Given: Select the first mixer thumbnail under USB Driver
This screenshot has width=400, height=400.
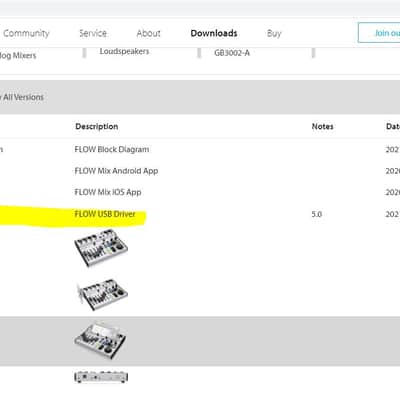Looking at the screenshot, I should coord(101,248).
